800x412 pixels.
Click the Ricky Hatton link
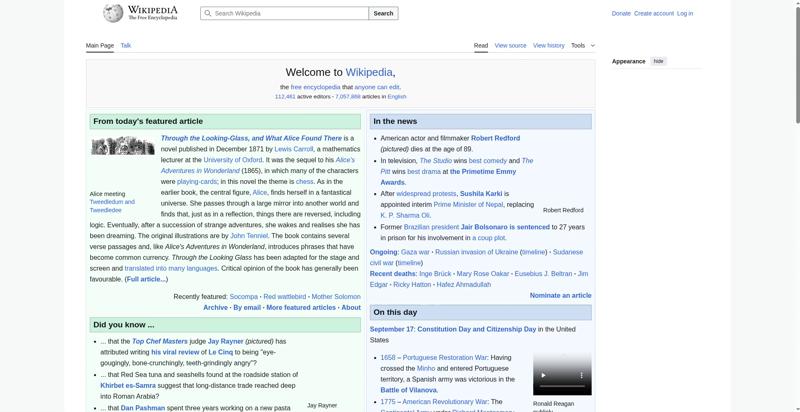coord(412,285)
